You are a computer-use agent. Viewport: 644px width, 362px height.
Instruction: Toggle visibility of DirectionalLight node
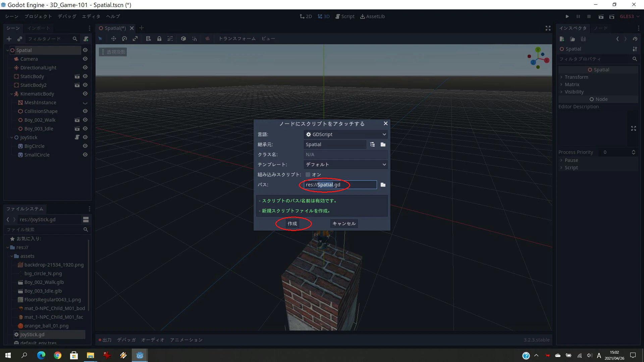click(x=85, y=67)
